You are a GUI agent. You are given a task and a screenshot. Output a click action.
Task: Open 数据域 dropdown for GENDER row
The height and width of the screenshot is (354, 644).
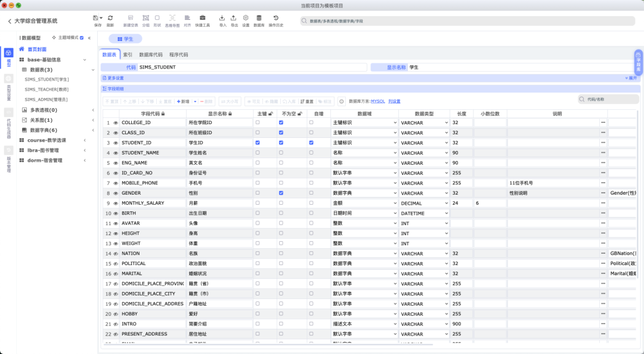coord(364,193)
